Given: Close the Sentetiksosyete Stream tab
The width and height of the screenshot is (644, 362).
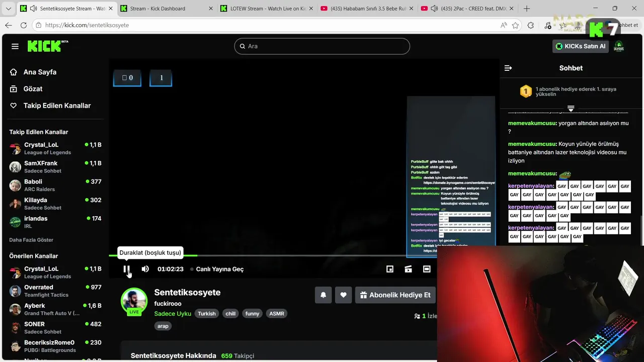Looking at the screenshot, I should point(111,9).
